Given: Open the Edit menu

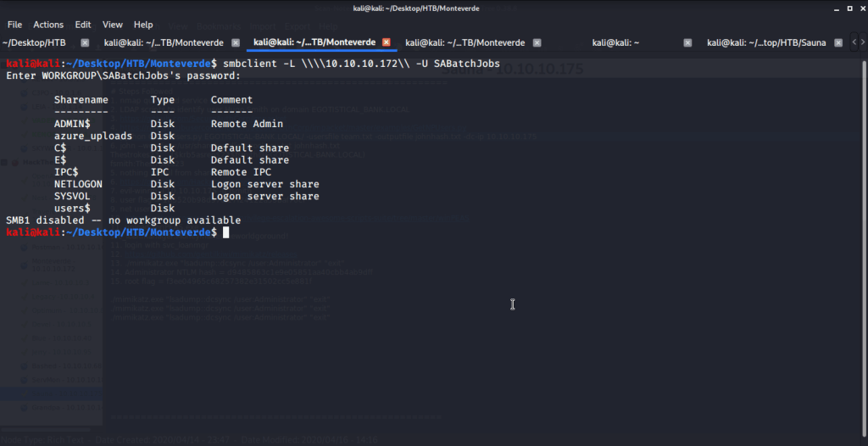Looking at the screenshot, I should (83, 25).
